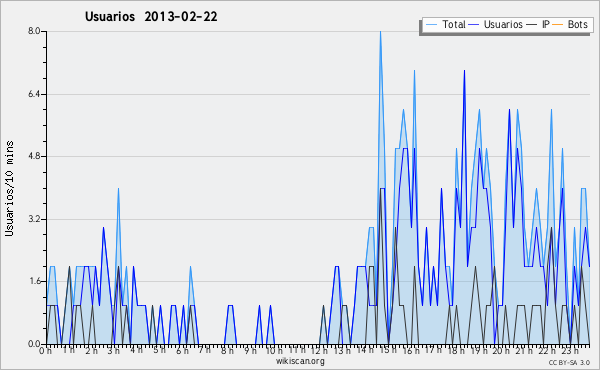Click the 3 h x-axis label

(114, 350)
